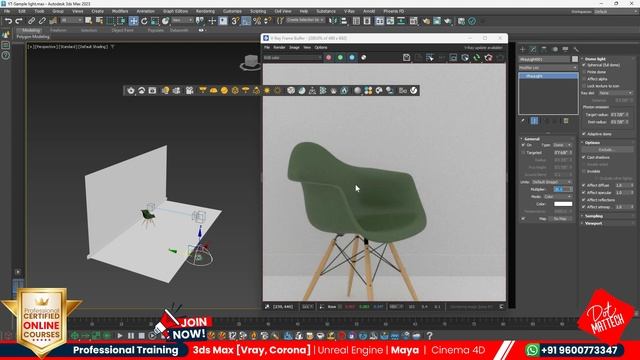Toggle the Adaptive dome checkbox

tap(584, 134)
